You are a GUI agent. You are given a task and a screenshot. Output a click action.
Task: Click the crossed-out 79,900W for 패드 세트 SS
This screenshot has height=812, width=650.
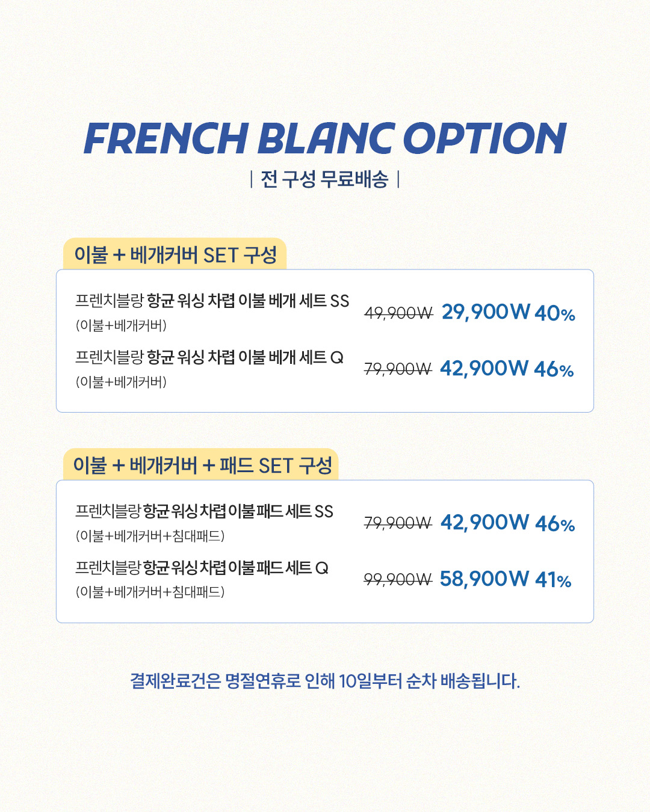point(398,523)
